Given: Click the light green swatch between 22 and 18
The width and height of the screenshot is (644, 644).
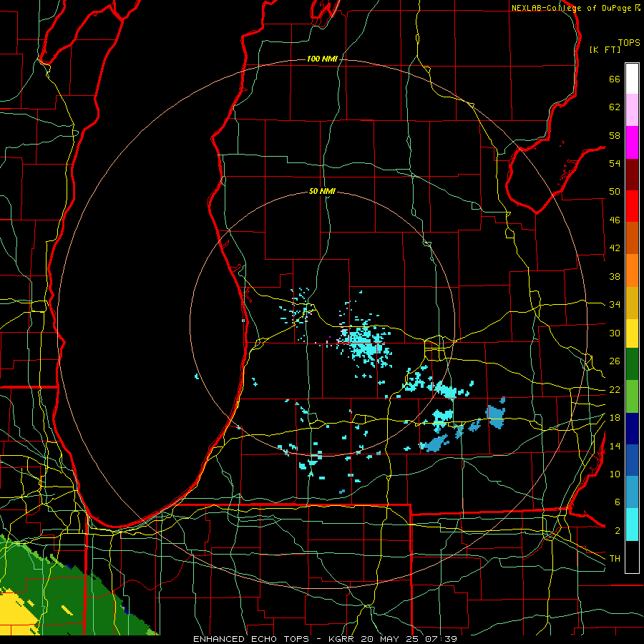Looking at the screenshot, I should [x=632, y=396].
